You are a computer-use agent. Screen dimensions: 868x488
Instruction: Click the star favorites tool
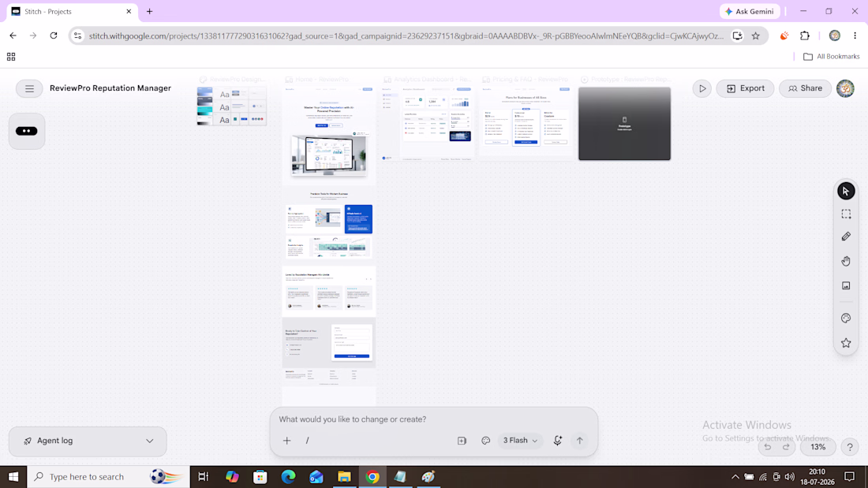pos(846,343)
